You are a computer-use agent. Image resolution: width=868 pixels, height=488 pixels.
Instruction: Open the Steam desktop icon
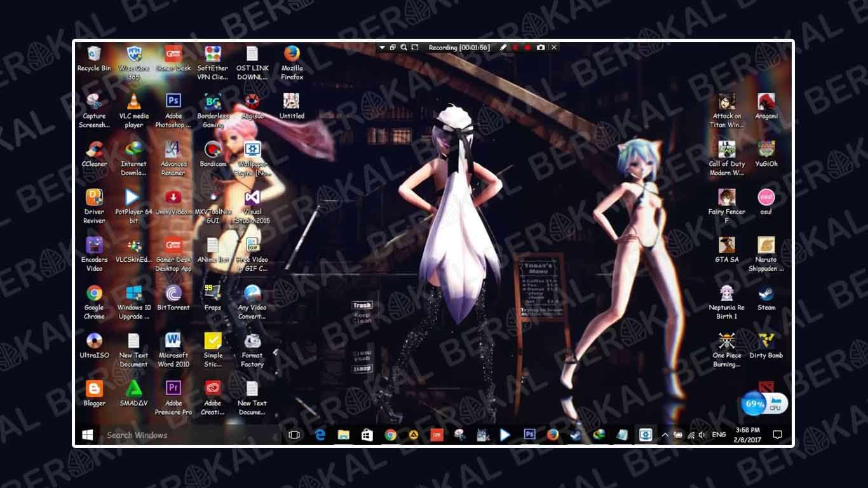click(x=765, y=297)
